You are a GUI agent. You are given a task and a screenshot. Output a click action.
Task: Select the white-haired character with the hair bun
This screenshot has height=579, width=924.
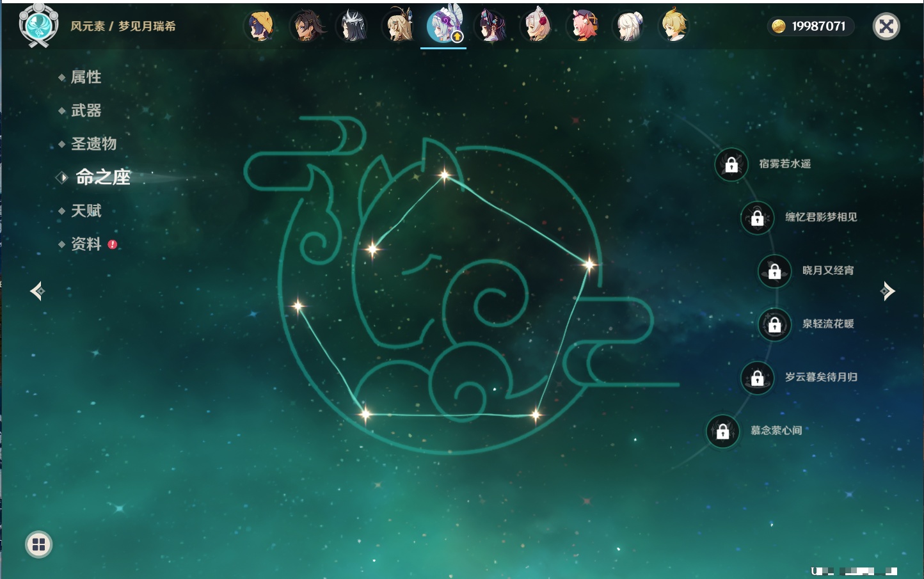point(629,26)
